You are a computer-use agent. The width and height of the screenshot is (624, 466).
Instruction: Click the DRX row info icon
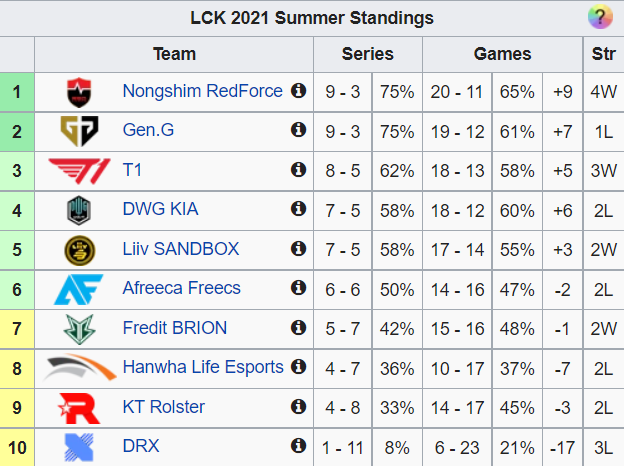pyautogui.click(x=298, y=446)
